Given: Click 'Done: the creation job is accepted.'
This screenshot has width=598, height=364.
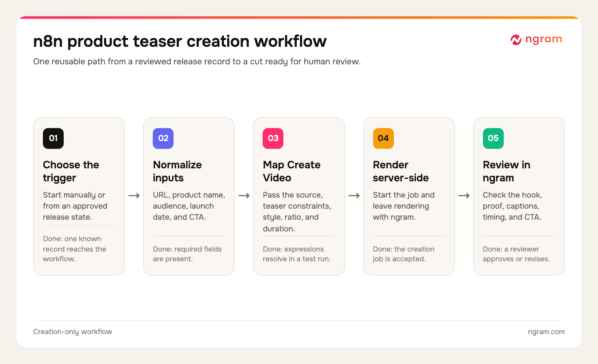Looking at the screenshot, I should (404, 254).
